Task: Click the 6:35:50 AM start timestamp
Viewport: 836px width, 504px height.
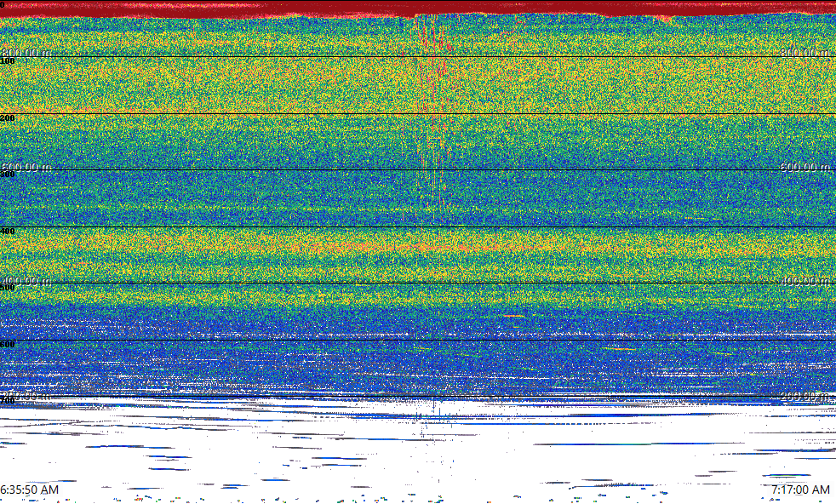Action: (29, 490)
